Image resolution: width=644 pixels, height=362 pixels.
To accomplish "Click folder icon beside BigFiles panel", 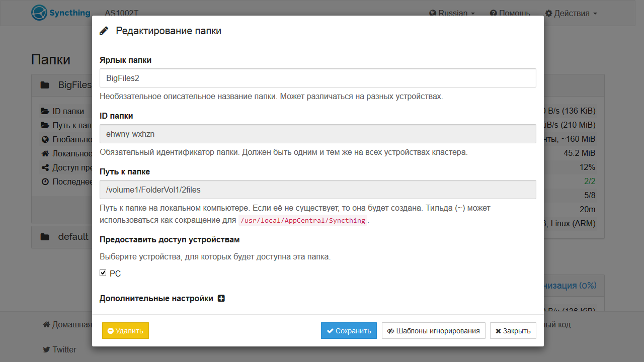I will [45, 85].
